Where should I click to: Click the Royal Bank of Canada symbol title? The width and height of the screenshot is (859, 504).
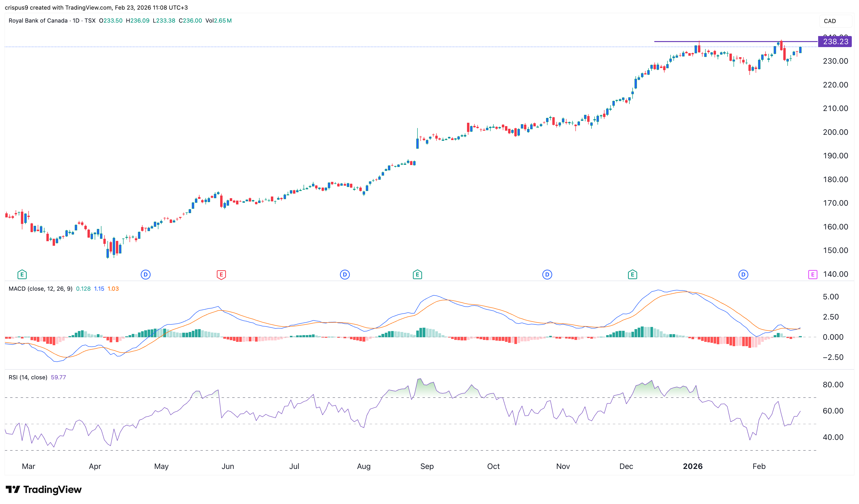coord(38,21)
